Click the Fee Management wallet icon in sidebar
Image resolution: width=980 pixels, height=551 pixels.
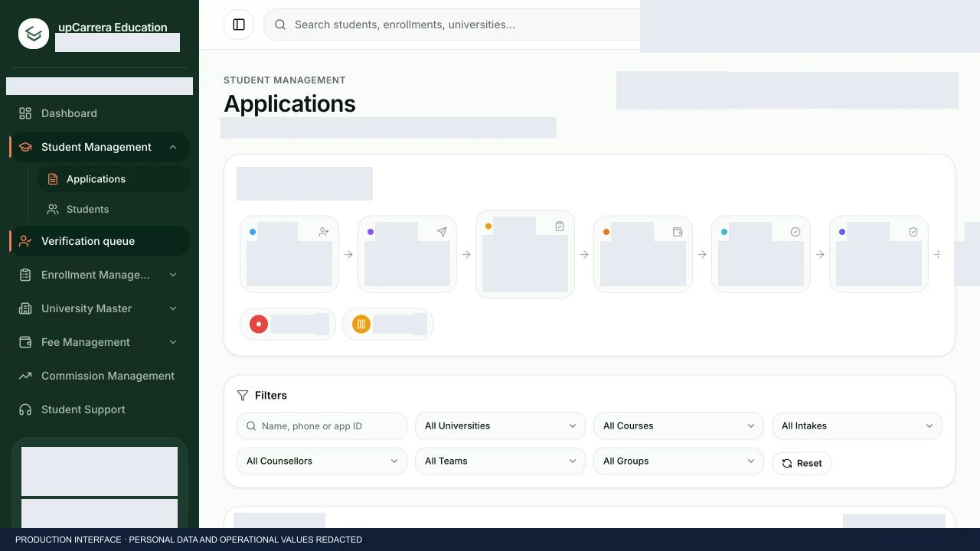click(x=25, y=342)
